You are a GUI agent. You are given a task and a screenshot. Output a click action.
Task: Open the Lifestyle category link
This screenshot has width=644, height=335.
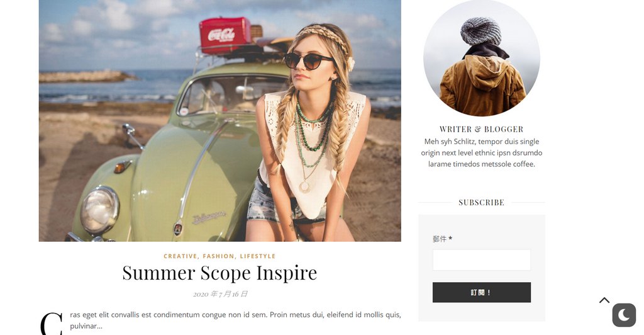click(258, 256)
